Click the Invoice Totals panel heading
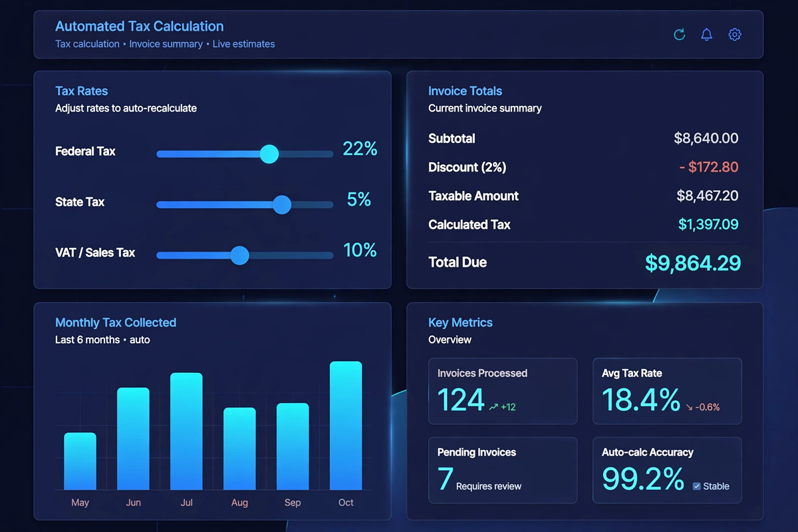 coord(465,91)
